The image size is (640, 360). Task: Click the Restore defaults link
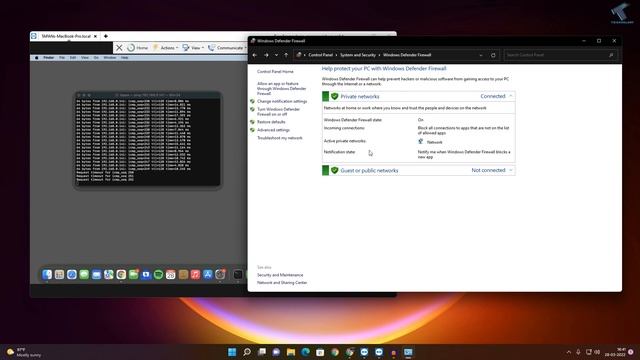coord(271,122)
